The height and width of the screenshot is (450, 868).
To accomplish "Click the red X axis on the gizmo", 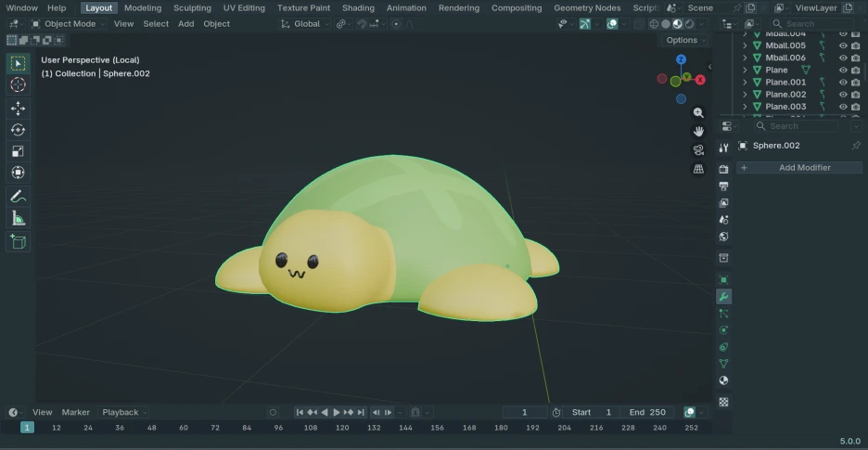I will [700, 80].
